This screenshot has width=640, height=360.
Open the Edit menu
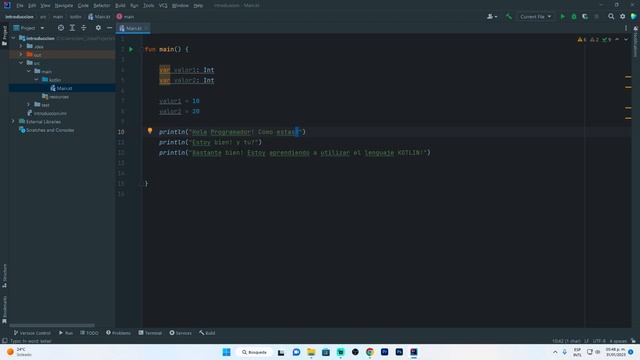point(32,5)
